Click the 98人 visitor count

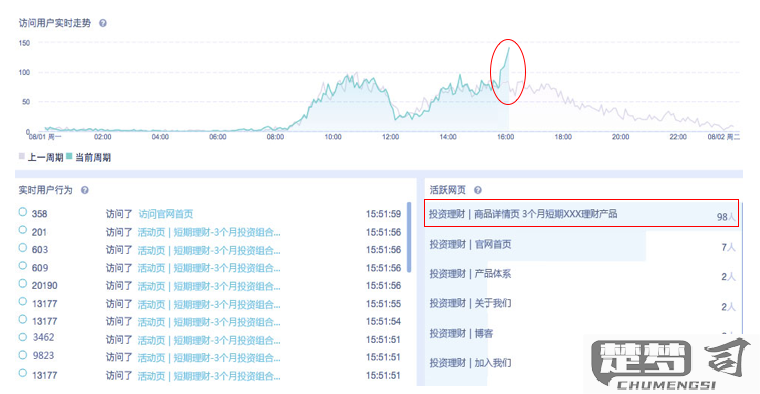point(726,217)
